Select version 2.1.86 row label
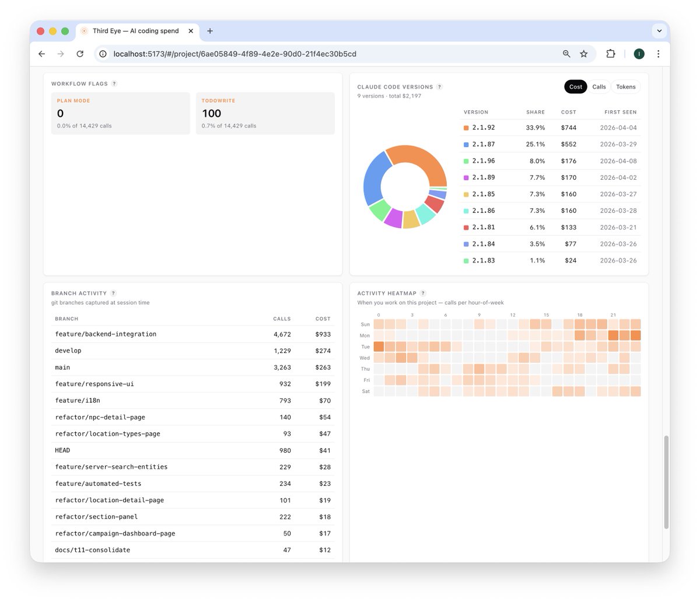The image size is (700, 602). [484, 211]
